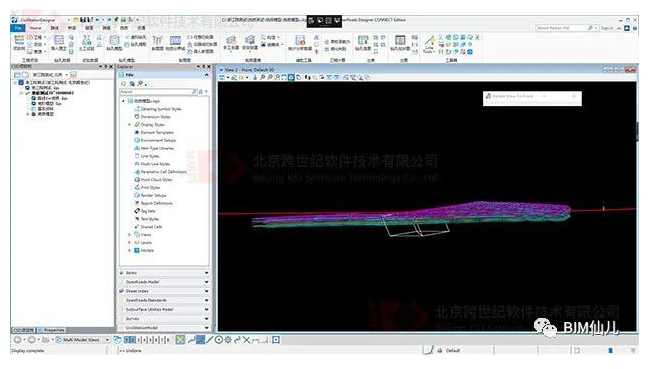Click the Search Ribbon input box
650x369 pixels.
tap(561, 28)
